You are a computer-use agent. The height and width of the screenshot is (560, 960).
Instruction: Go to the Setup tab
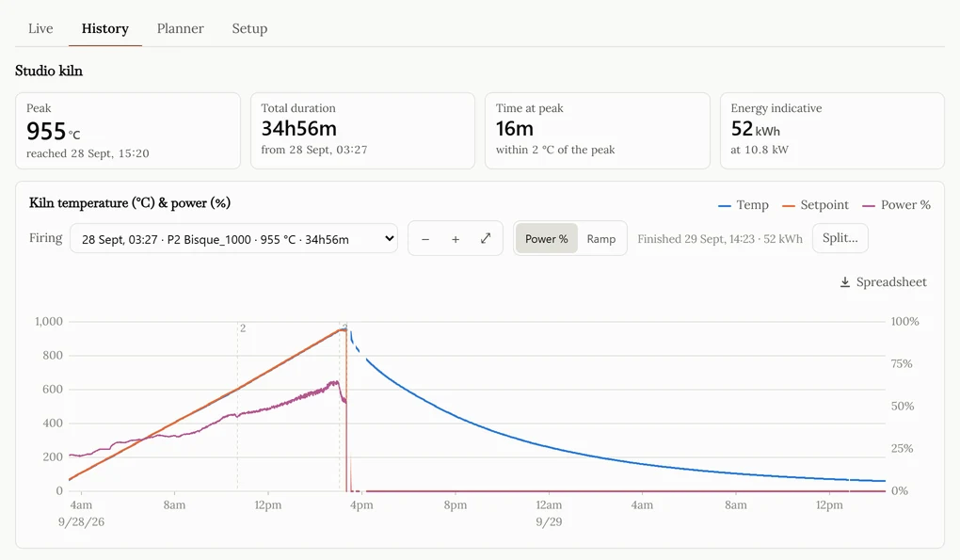tap(249, 29)
